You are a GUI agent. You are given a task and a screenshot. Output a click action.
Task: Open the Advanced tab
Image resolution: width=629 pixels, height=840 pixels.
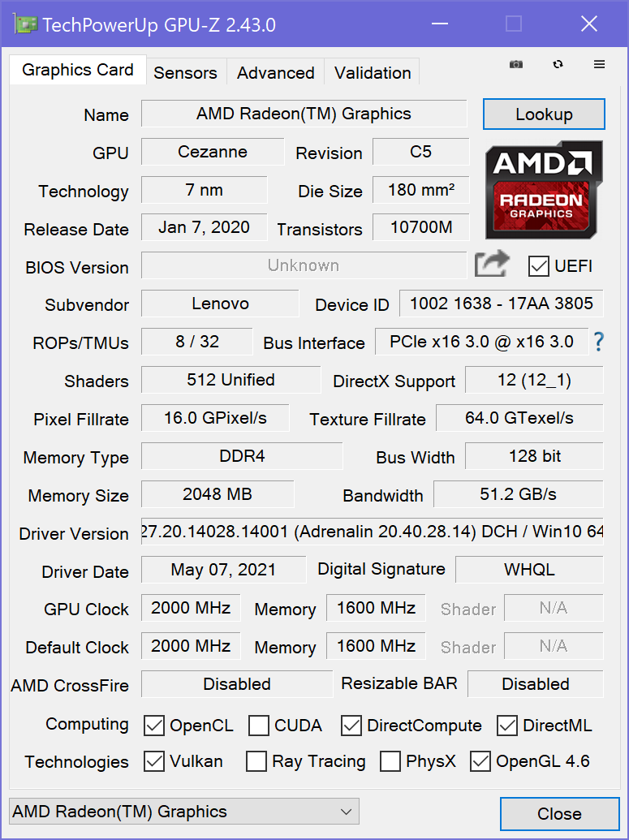(x=275, y=72)
